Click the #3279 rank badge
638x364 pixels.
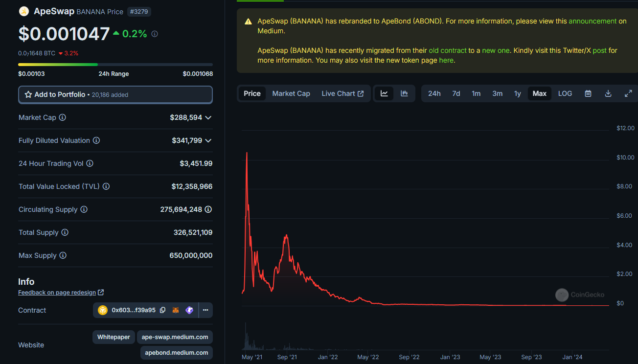(139, 11)
